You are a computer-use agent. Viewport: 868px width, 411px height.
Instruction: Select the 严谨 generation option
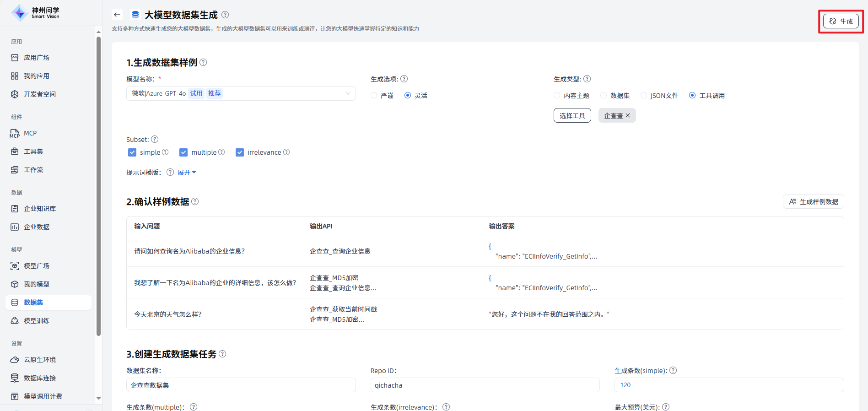(374, 95)
